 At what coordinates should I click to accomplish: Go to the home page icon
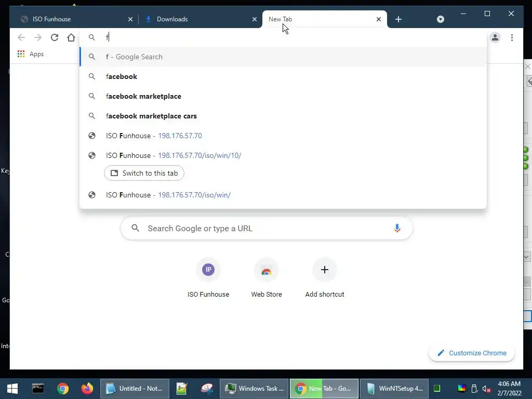[x=71, y=37]
